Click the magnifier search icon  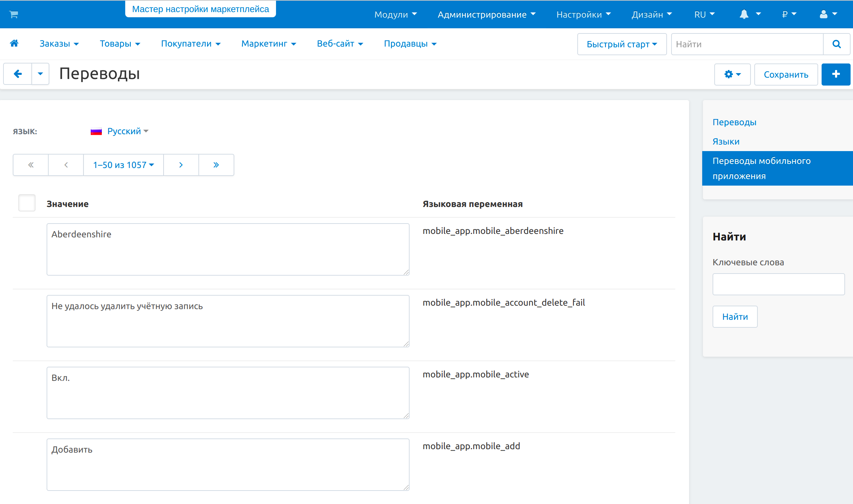tap(836, 44)
